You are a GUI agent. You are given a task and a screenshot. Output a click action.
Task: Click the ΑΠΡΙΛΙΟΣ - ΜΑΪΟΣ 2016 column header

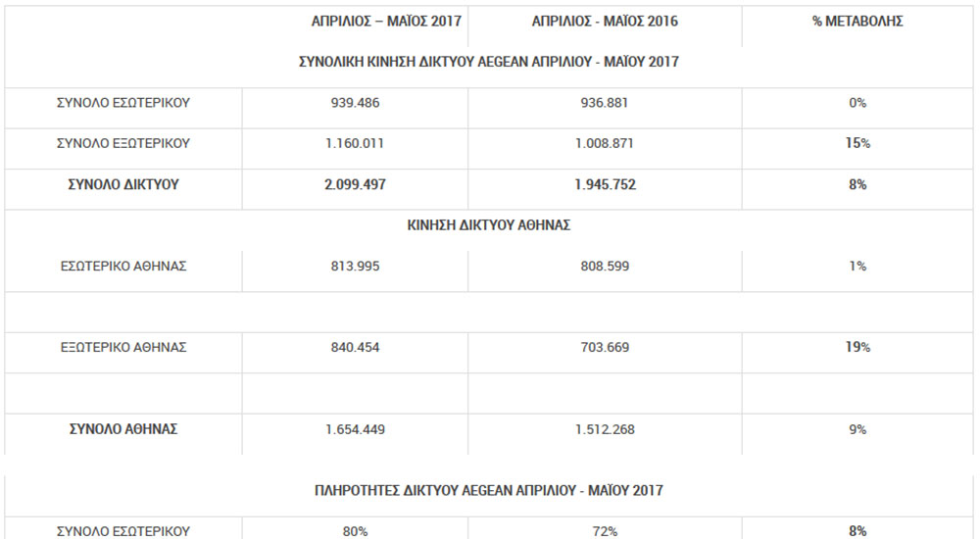[x=605, y=22]
